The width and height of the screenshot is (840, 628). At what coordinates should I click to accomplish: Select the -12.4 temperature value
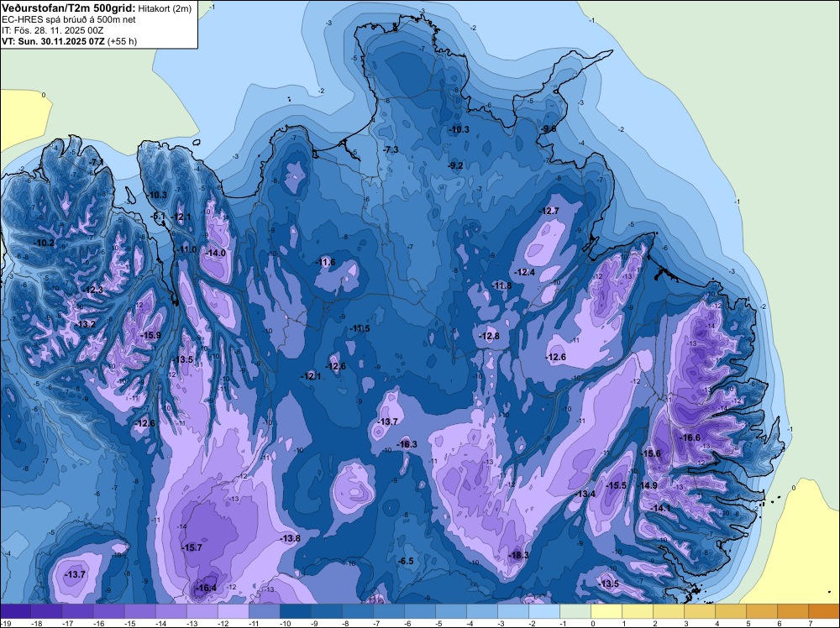tap(524, 272)
